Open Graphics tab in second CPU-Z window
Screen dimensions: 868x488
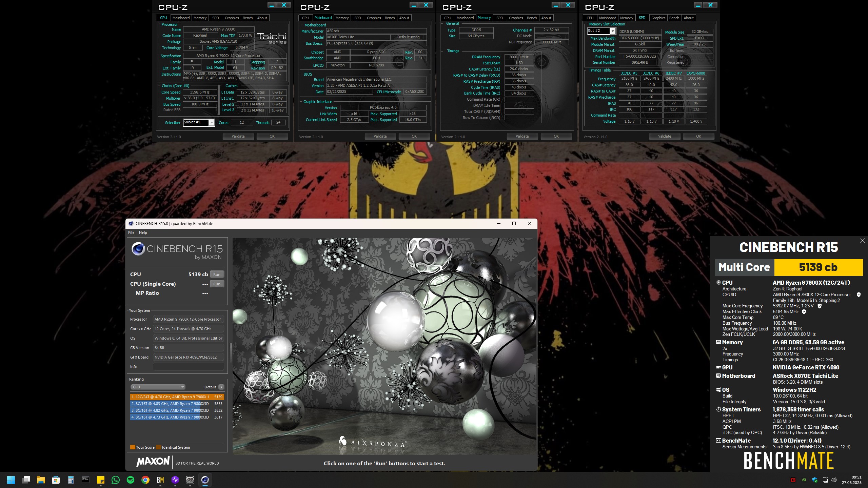tap(374, 18)
